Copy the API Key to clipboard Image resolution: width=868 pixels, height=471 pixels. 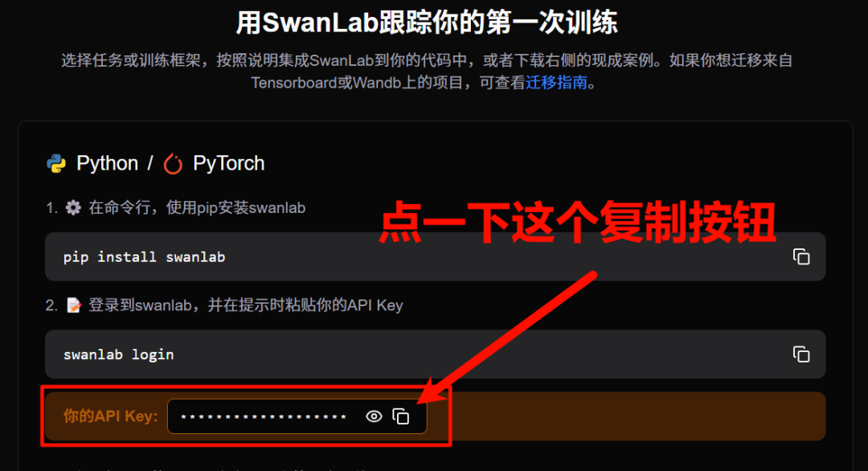click(x=401, y=416)
